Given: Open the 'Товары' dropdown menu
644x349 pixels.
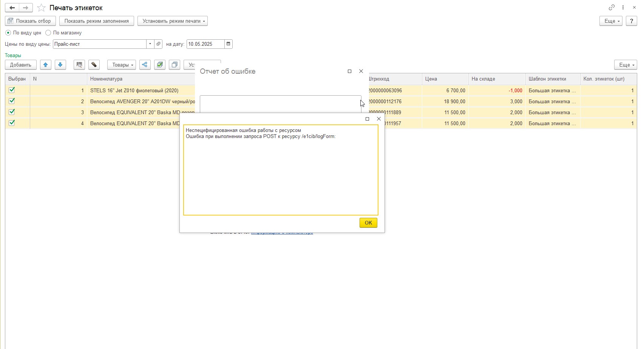Looking at the screenshot, I should point(122,65).
